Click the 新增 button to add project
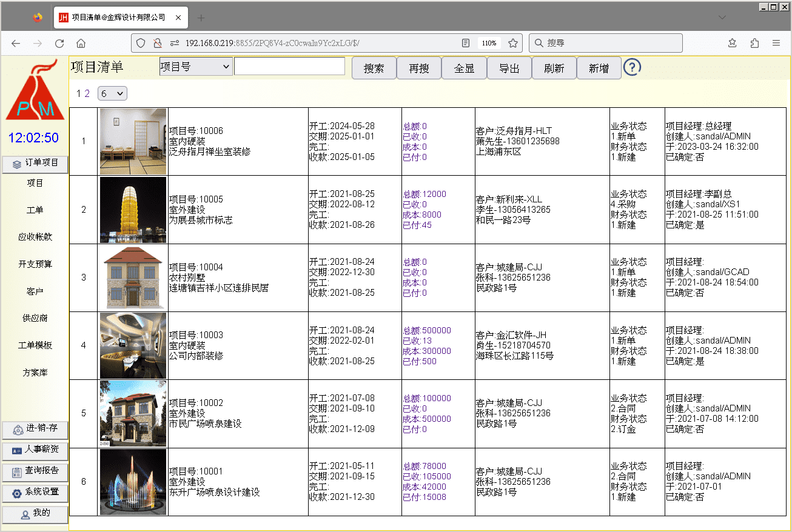Screen dimensions: 792x532 [x=599, y=68]
